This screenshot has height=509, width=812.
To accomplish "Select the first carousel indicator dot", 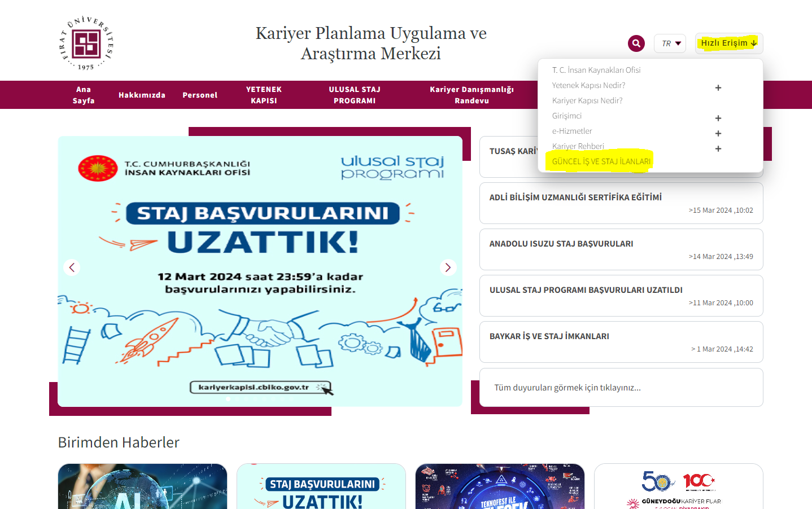I will point(228,399).
